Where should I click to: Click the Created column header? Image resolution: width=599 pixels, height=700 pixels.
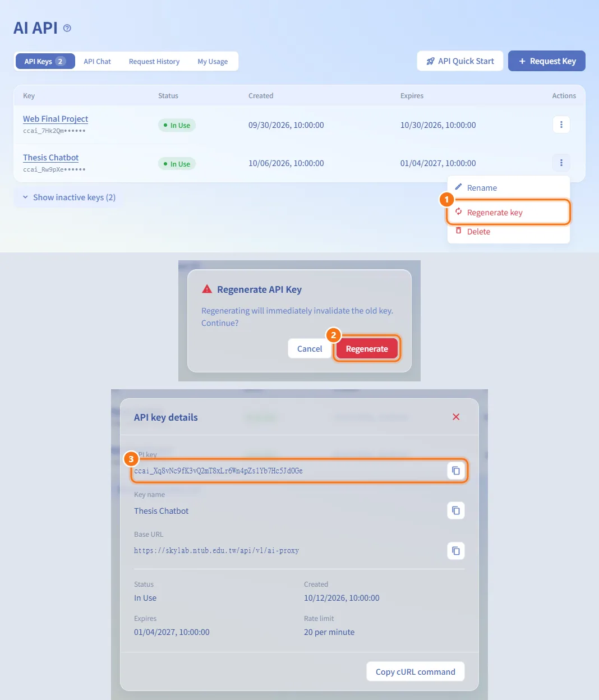[261, 96]
